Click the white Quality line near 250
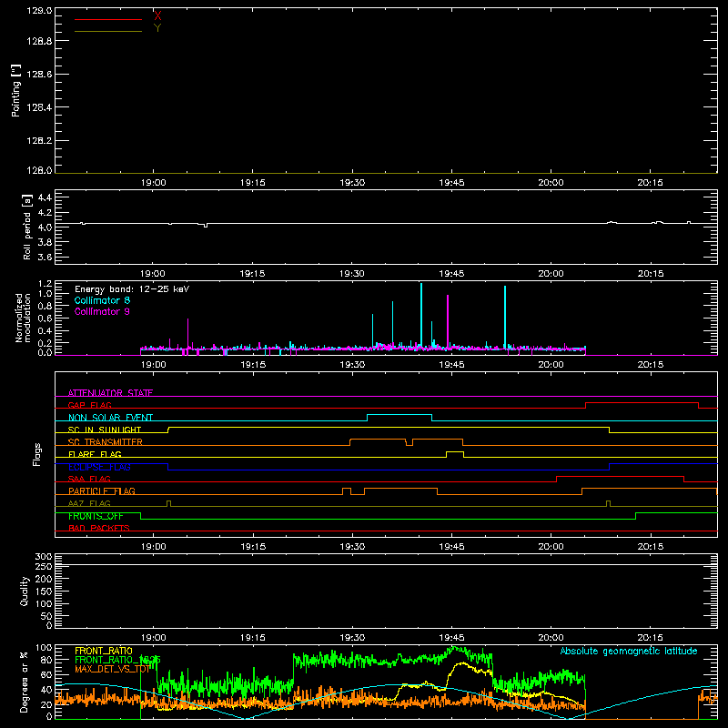The image size is (728, 728). [x=386, y=564]
